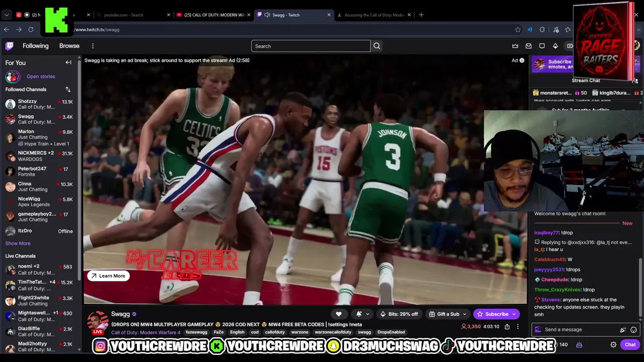The image size is (644, 362).
Task: Open chat settings gear
Action: 613,345
